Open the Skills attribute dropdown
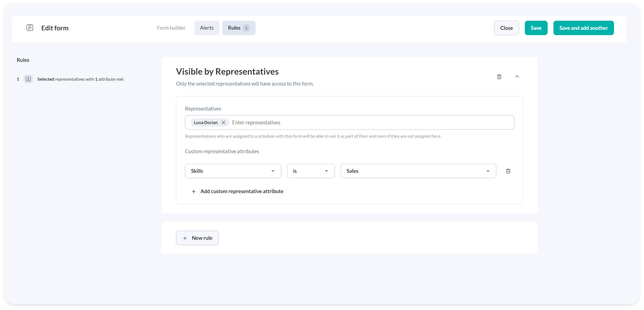 point(233,171)
